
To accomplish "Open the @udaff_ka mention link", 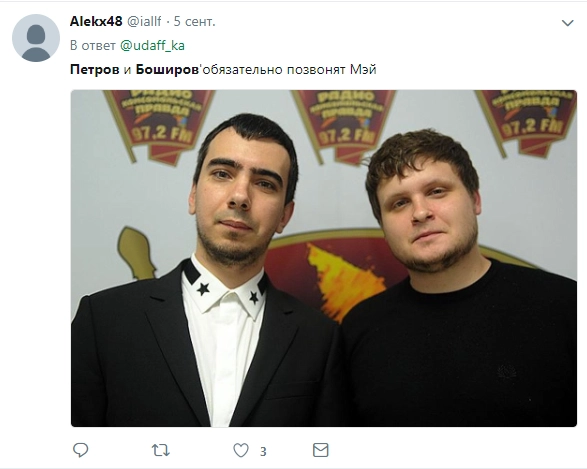I will pyautogui.click(x=152, y=45).
